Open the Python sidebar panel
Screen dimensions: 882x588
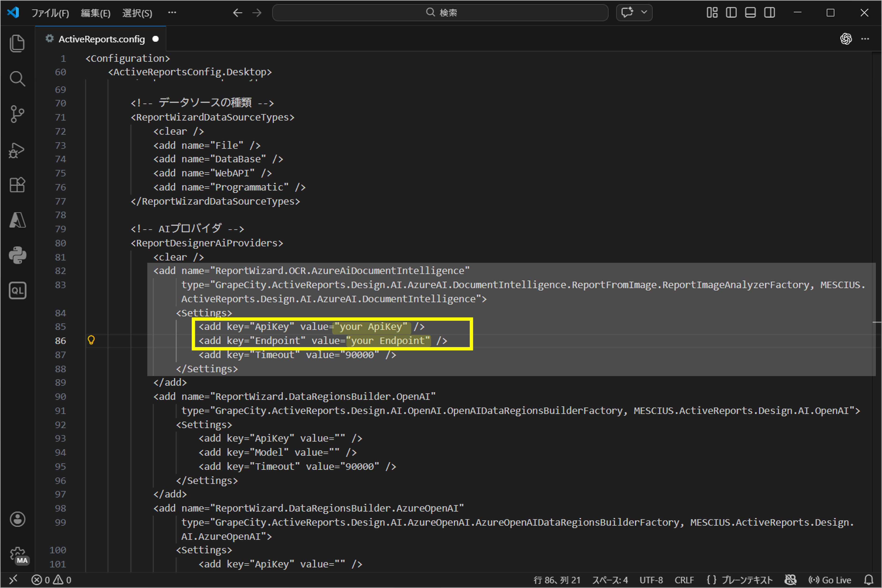click(x=17, y=255)
